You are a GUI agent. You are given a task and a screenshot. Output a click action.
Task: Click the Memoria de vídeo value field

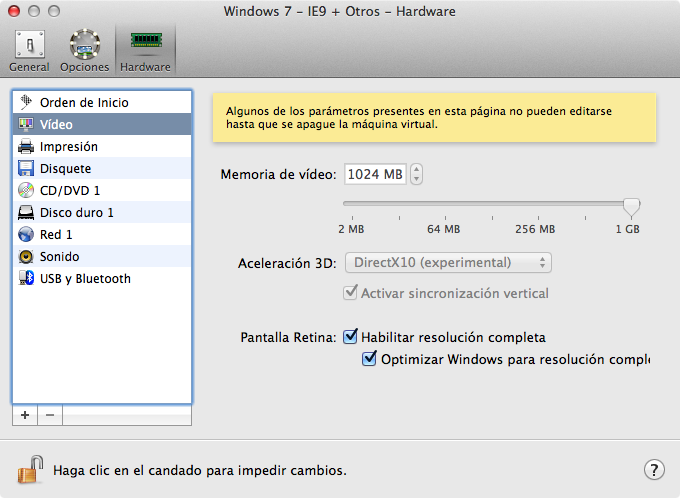click(375, 174)
